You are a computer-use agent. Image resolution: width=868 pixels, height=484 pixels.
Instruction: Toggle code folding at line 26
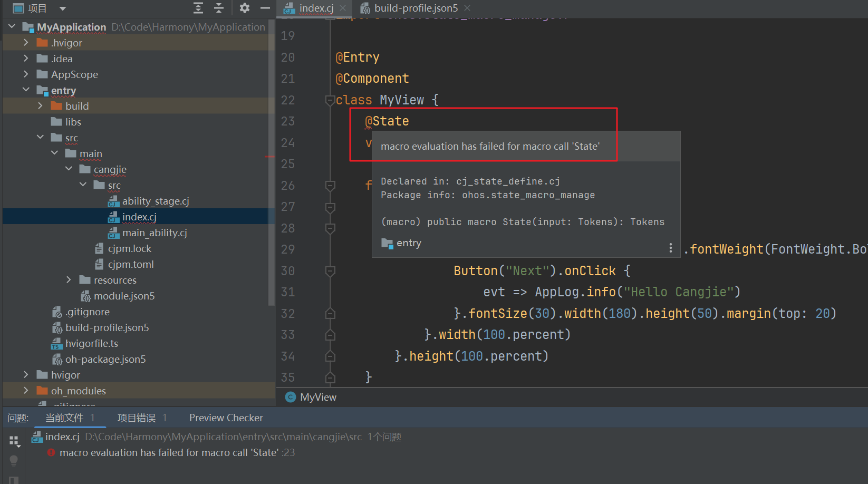[330, 186]
